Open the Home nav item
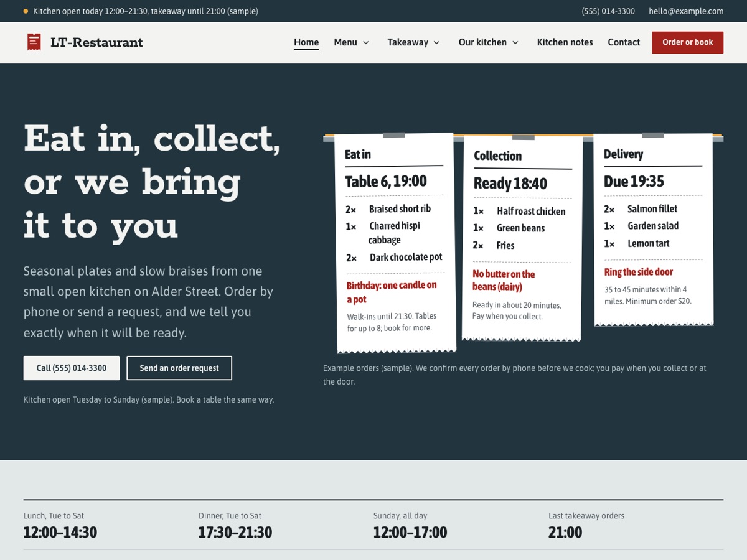 coord(306,42)
